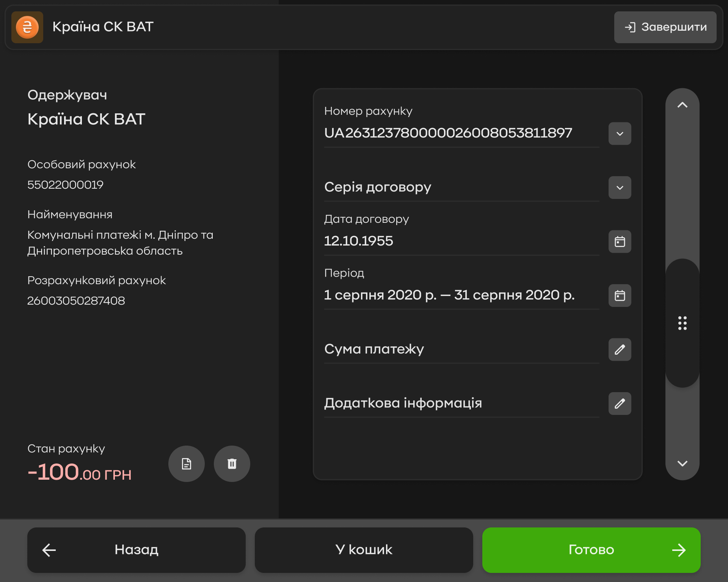The image size is (728, 582).
Task: Click the header title Країна СК ВАТ
Action: pos(103,27)
